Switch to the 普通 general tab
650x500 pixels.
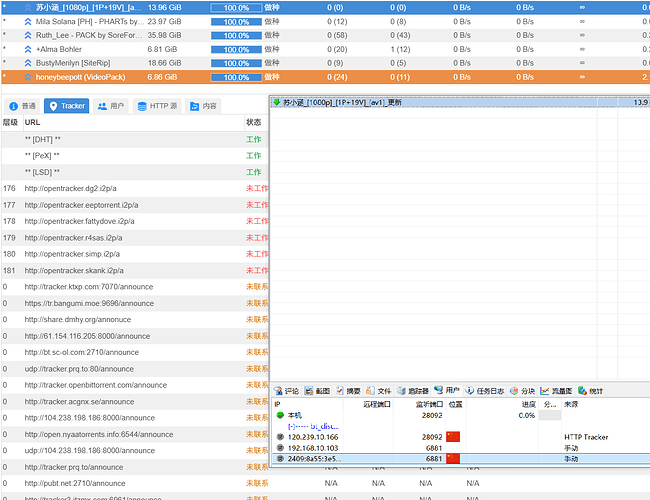(22, 105)
